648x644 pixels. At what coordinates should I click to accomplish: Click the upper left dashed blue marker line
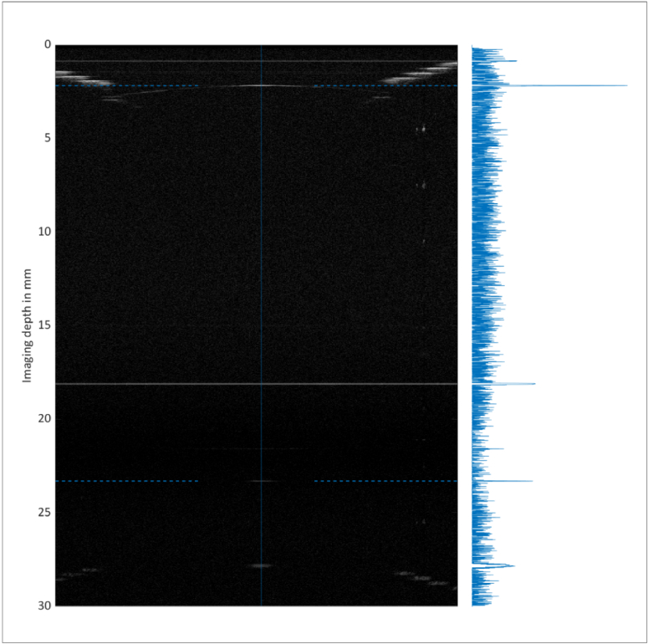[x=125, y=85]
